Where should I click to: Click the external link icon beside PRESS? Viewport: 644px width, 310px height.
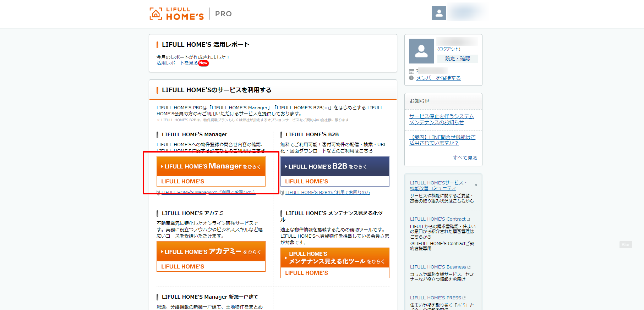464,298
